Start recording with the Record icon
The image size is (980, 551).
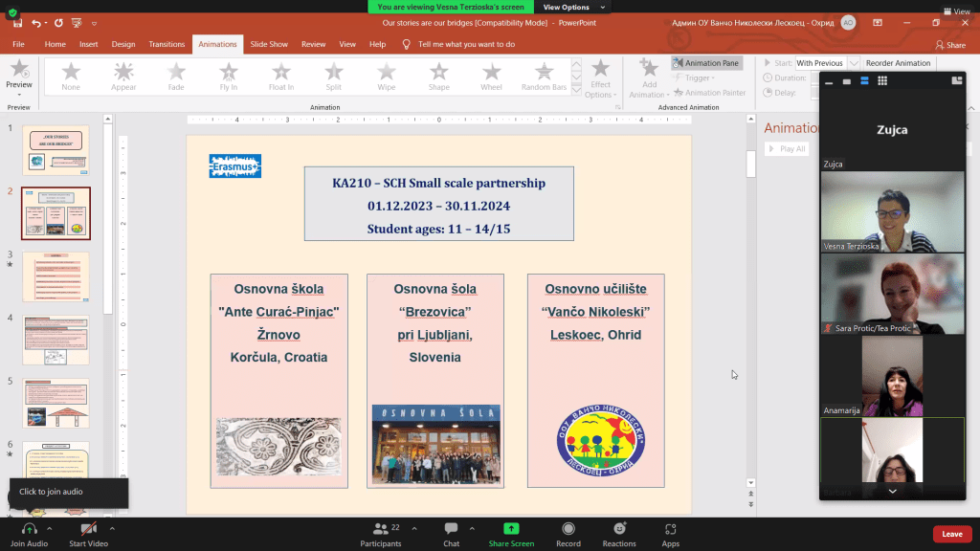click(x=568, y=528)
